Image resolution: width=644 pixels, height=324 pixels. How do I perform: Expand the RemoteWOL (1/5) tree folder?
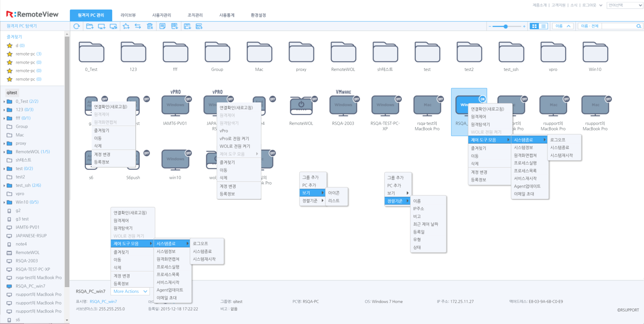click(x=4, y=152)
